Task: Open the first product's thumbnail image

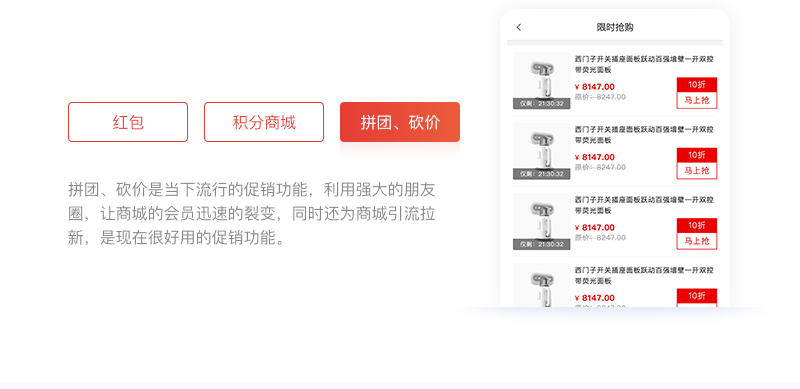Action: tap(541, 81)
